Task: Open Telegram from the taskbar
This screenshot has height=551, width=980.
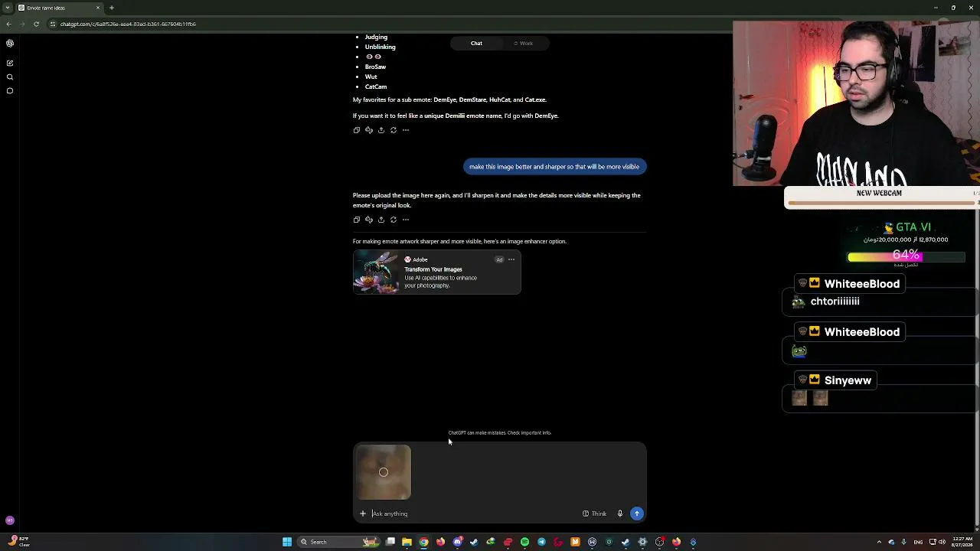Action: coord(542,542)
